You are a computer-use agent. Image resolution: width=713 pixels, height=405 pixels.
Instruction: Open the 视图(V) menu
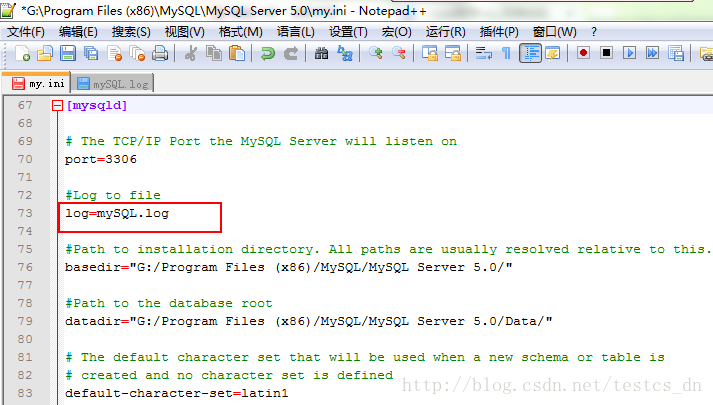tap(184, 32)
